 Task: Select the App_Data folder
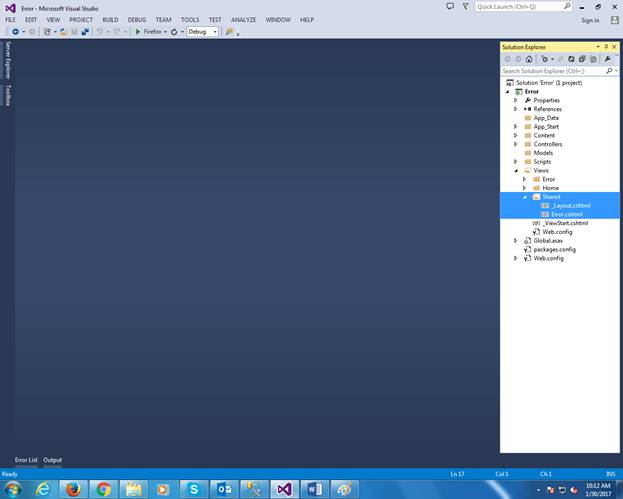coord(546,118)
